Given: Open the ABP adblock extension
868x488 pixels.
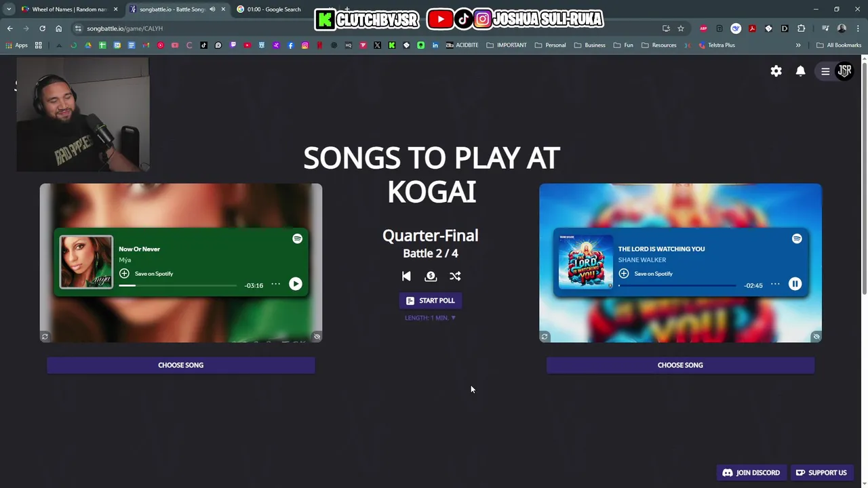Looking at the screenshot, I should 703,28.
